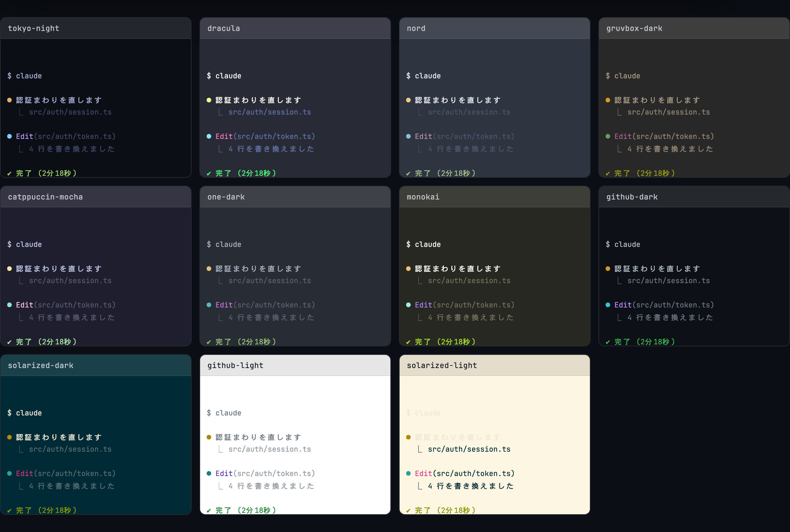790x532 pixels.
Task: Click "認証まわりを直します" in the solarized-dark preview
Action: 59,437
